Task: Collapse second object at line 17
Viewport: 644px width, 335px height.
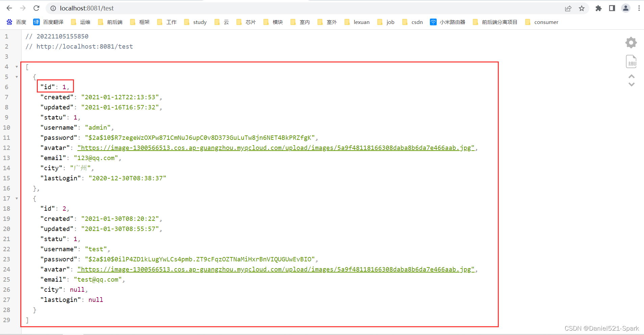Action: pyautogui.click(x=17, y=199)
